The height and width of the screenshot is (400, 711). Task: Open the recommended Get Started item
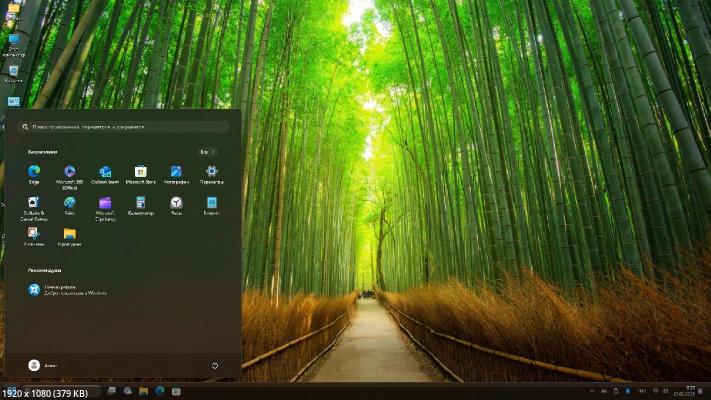pos(68,290)
